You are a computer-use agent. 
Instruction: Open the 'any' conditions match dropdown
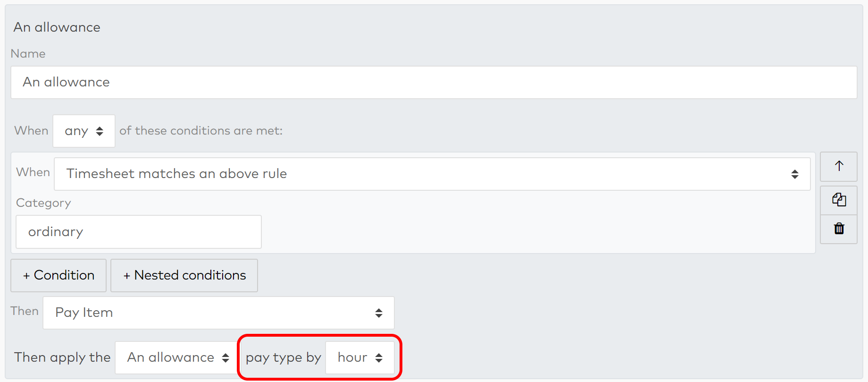pos(84,131)
